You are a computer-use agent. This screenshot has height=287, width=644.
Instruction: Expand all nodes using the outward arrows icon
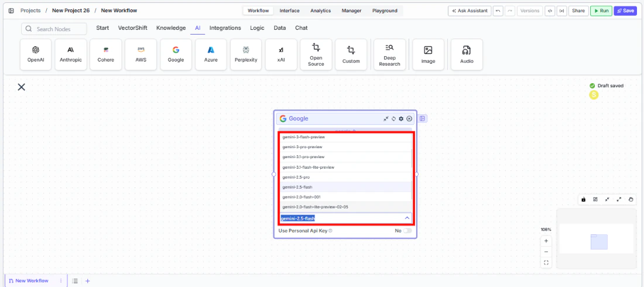tap(619, 199)
